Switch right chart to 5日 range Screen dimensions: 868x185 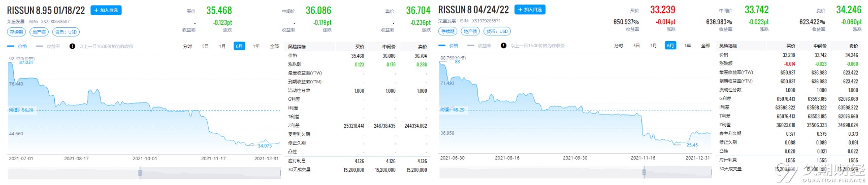[x=636, y=46]
